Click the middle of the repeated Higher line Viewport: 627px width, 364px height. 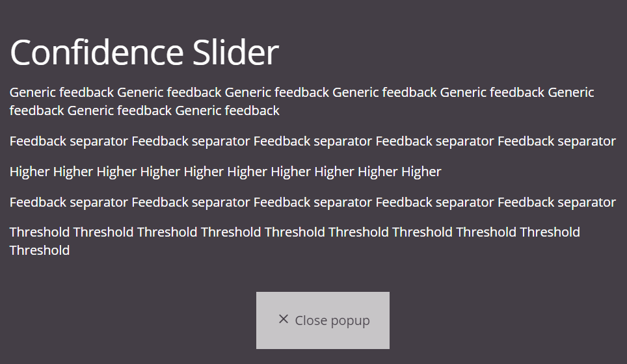pos(225,172)
